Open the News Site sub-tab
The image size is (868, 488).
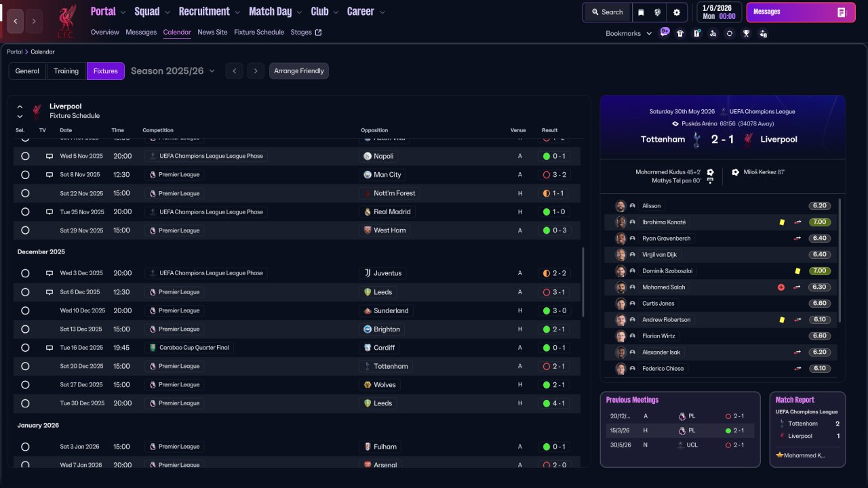[212, 32]
